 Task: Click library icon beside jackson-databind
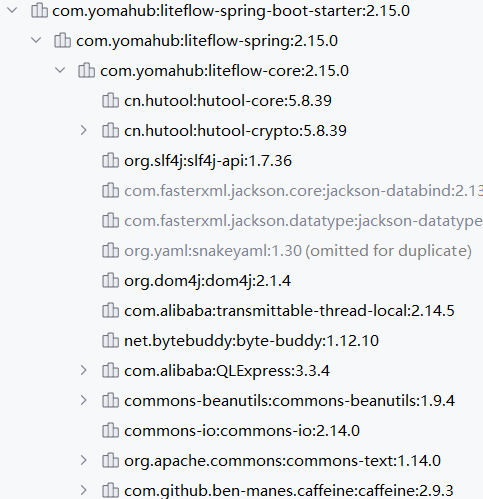(x=110, y=190)
